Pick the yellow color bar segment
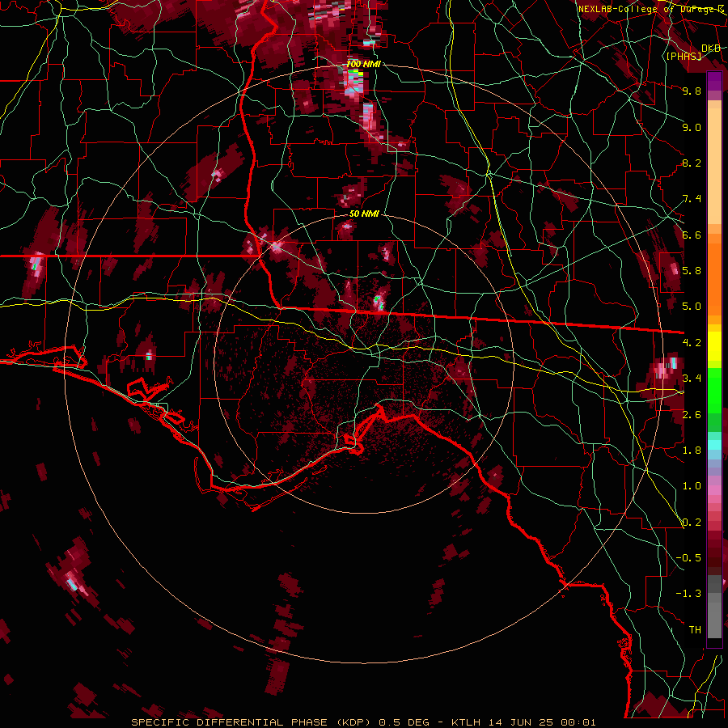728x728 pixels. tap(714, 346)
